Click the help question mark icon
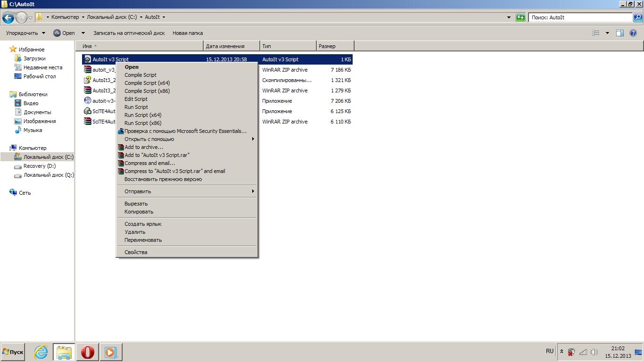 click(633, 33)
